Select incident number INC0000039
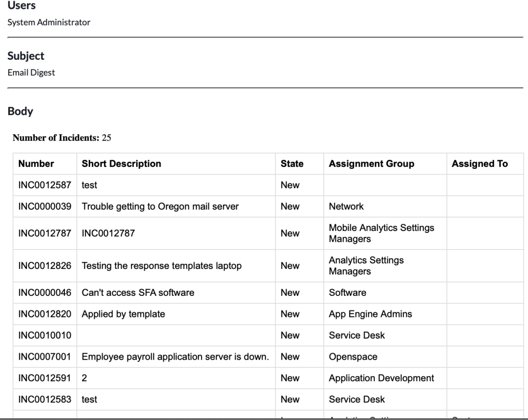This screenshot has width=528, height=420. click(44, 207)
